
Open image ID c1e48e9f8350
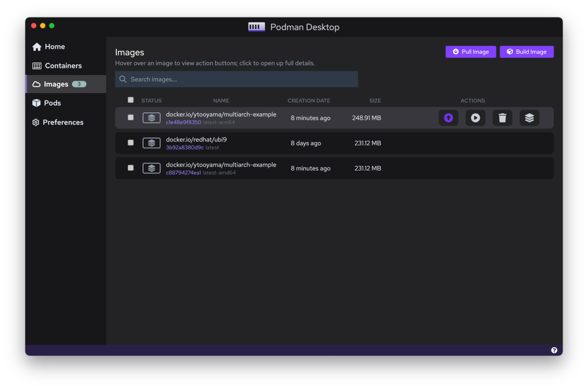coord(183,122)
